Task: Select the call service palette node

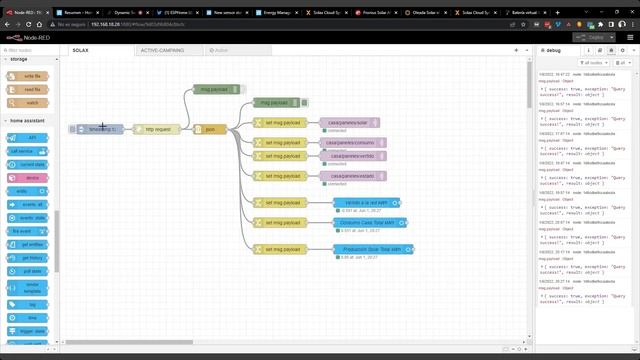Action: click(28, 151)
